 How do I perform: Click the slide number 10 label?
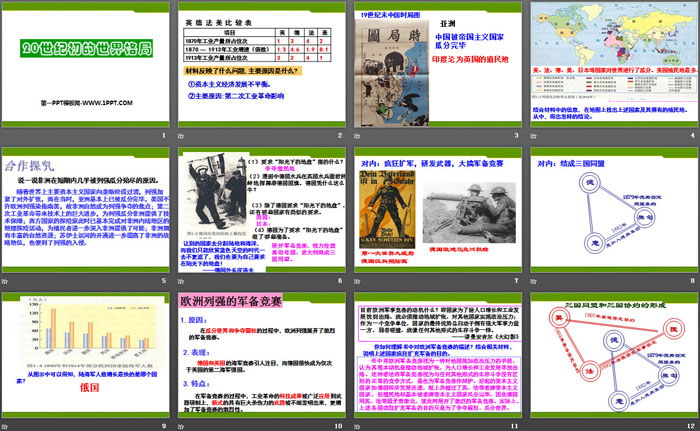click(338, 426)
